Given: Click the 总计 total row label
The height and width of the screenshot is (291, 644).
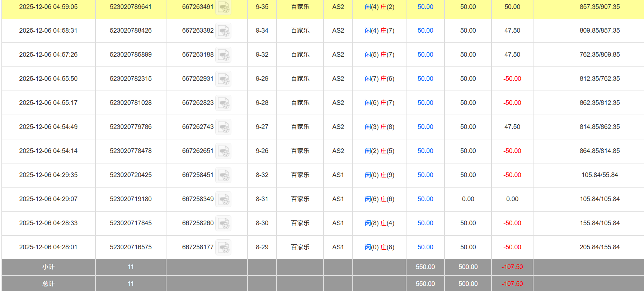Looking at the screenshot, I should click(48, 284).
